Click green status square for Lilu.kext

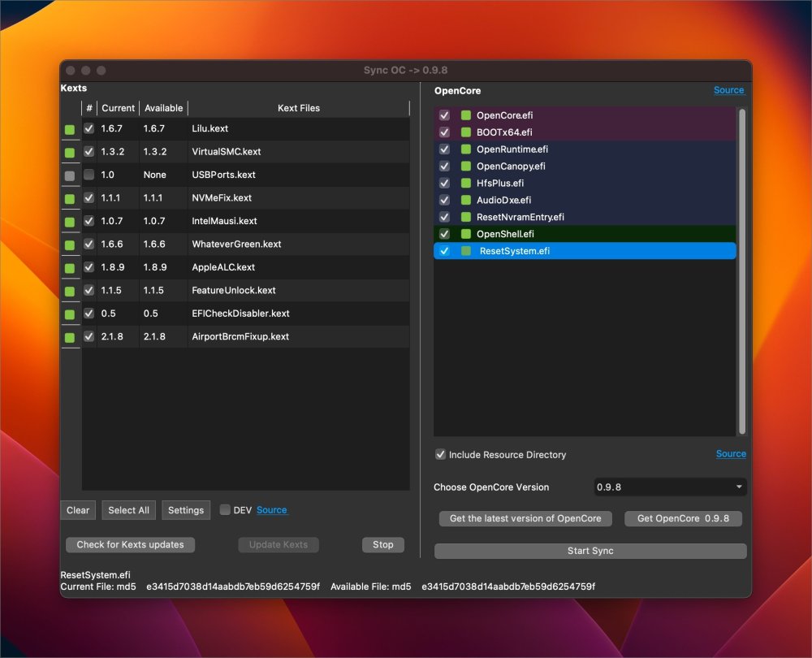(69, 129)
